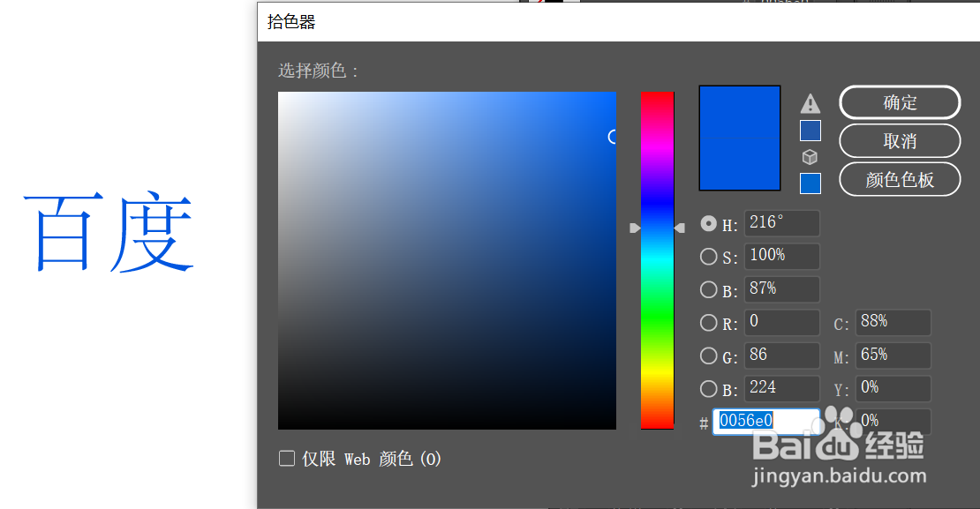The image size is (980, 509).
Task: Select the R red radio button
Action: point(708,322)
